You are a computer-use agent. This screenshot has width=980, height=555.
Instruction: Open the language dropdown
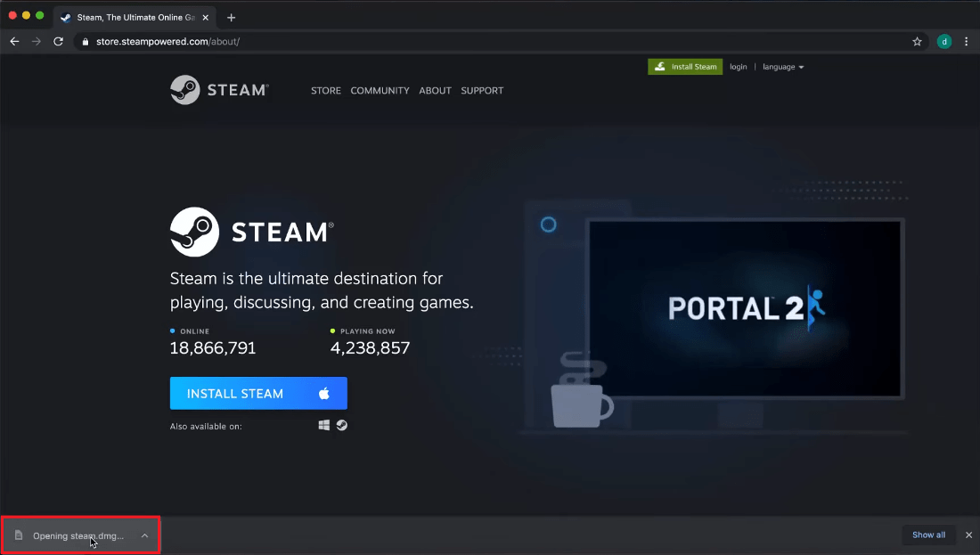(x=782, y=66)
